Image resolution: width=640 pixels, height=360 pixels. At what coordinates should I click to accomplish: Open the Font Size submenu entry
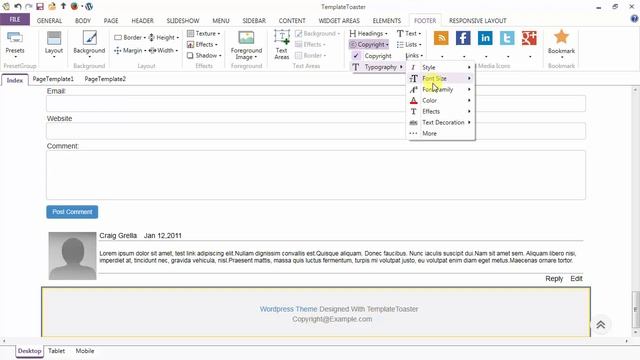click(441, 78)
